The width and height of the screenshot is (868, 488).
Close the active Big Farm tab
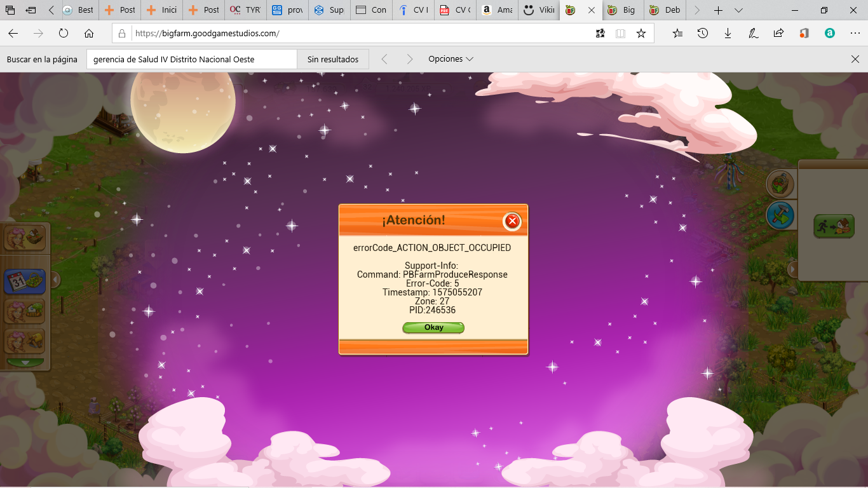tap(592, 10)
